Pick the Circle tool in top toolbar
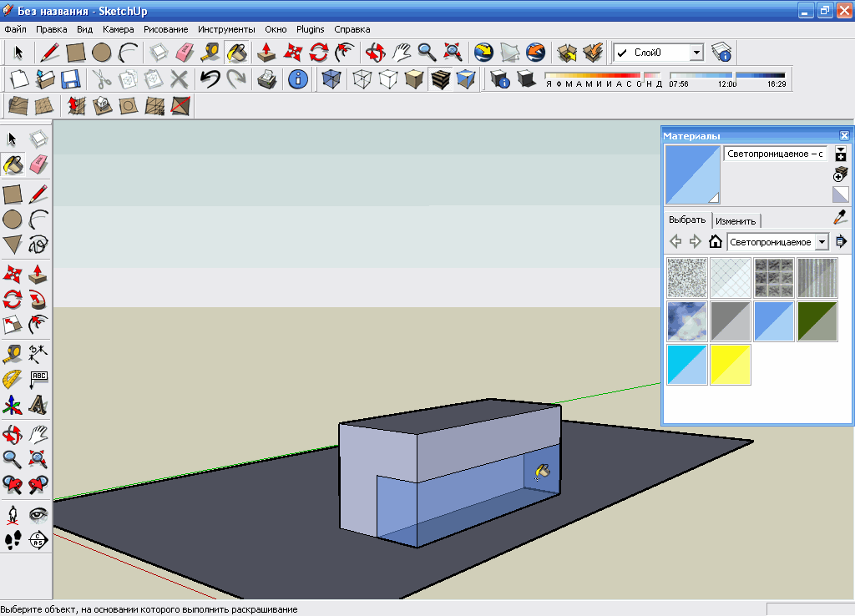This screenshot has height=616, width=855. click(102, 53)
